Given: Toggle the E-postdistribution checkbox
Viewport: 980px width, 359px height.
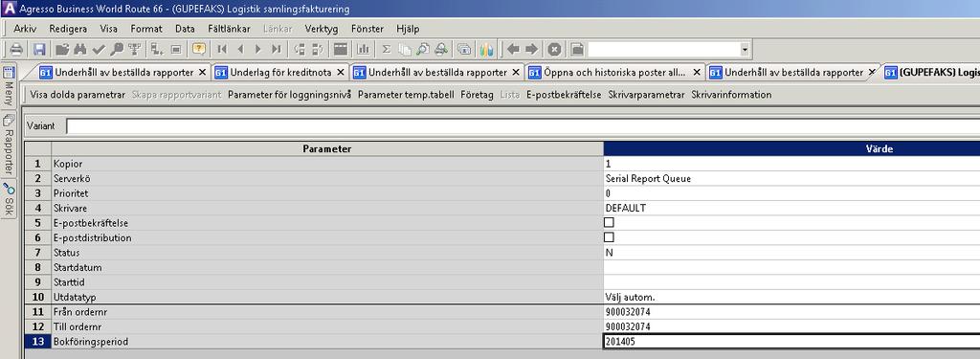Looking at the screenshot, I should click(609, 237).
